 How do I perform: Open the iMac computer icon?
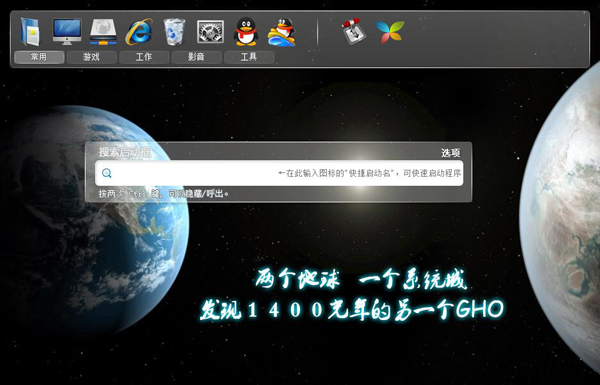click(67, 31)
